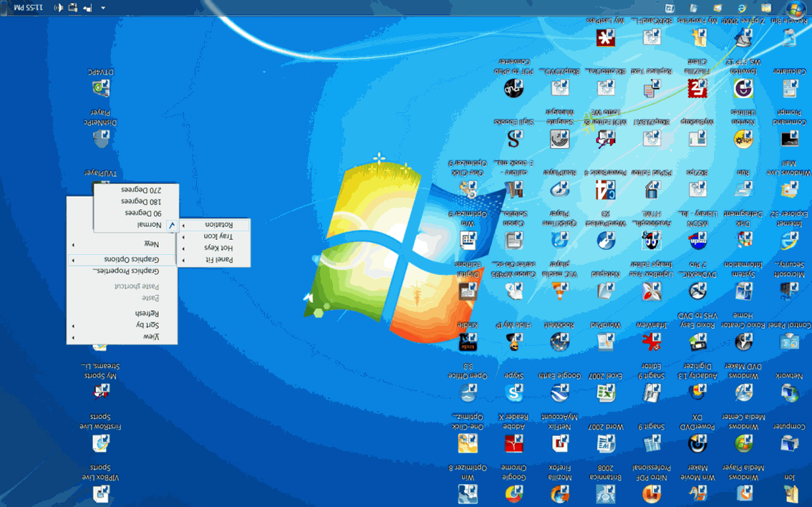This screenshot has width=812, height=507.
Task: Launch Ipswitch WS FTP 12 shortcut
Action: [743, 88]
